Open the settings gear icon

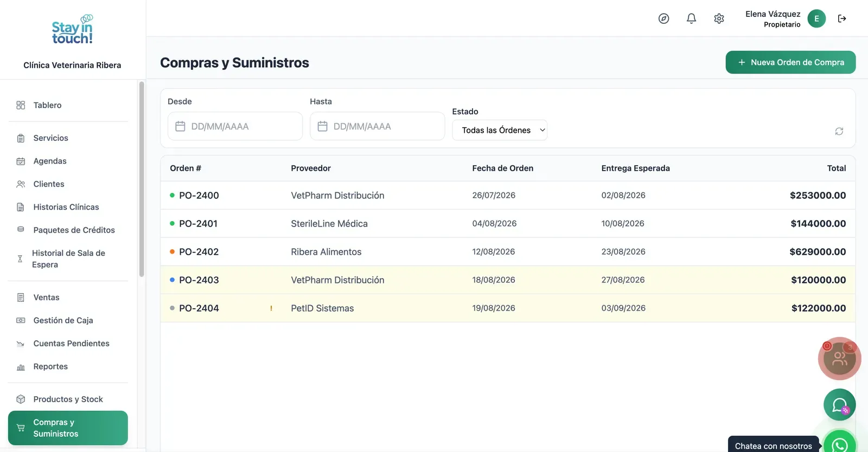click(719, 19)
